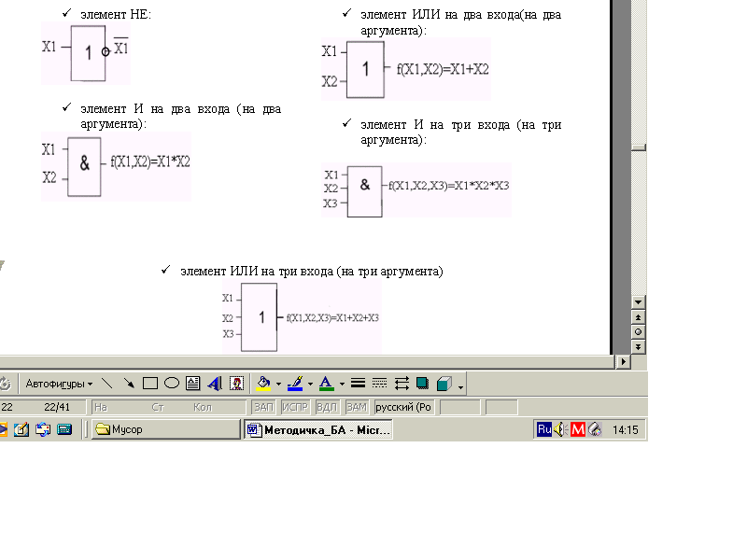This screenshot has height=560, width=747.
Task: Select the Rectangle drawing tool
Action: 150,384
